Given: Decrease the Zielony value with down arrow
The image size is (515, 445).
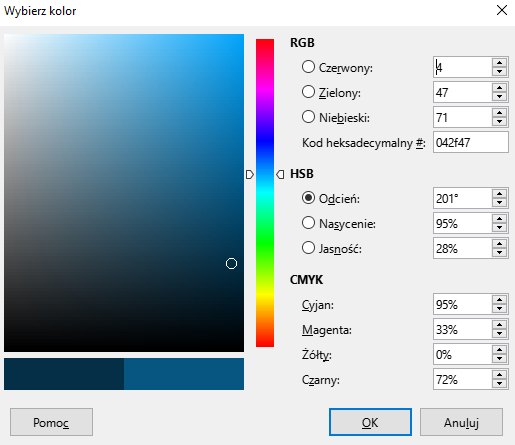Looking at the screenshot, I should coord(499,97).
